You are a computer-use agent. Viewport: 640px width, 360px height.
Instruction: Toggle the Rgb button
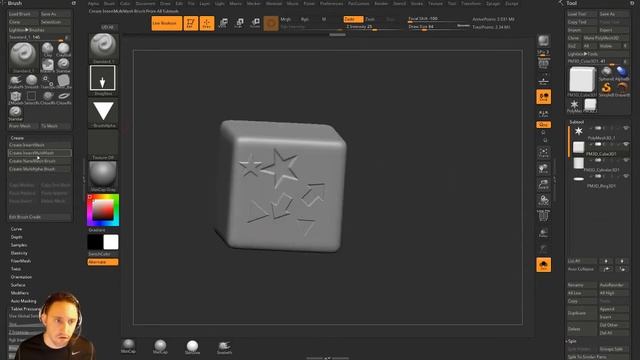tap(304, 19)
